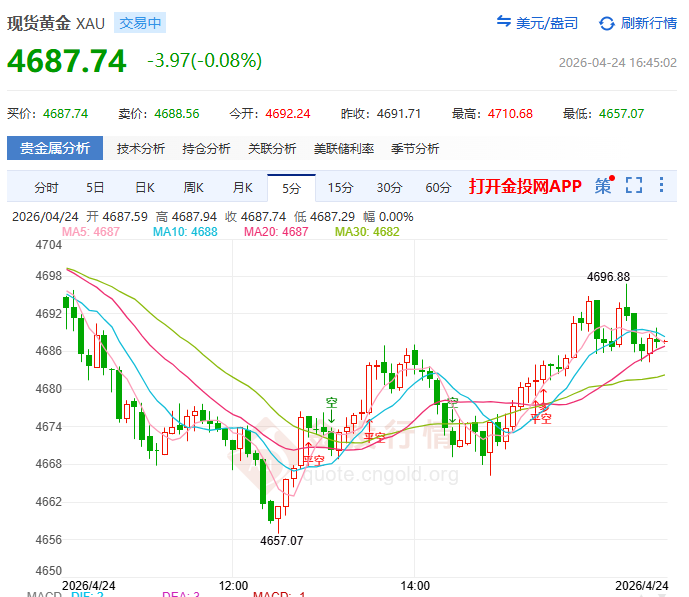Switch chart to 5日 view

pos(95,188)
